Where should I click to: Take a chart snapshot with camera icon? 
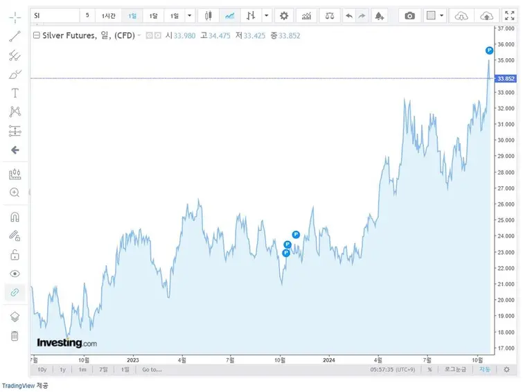pos(410,15)
